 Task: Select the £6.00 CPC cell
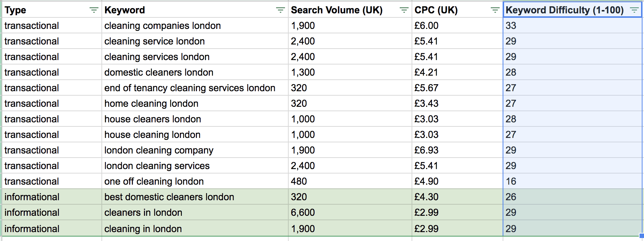click(x=426, y=26)
